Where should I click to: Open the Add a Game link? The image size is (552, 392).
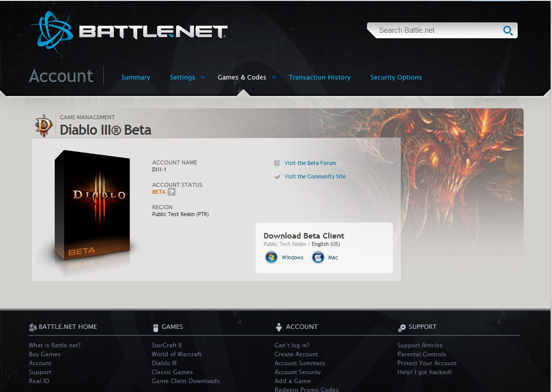coord(292,381)
